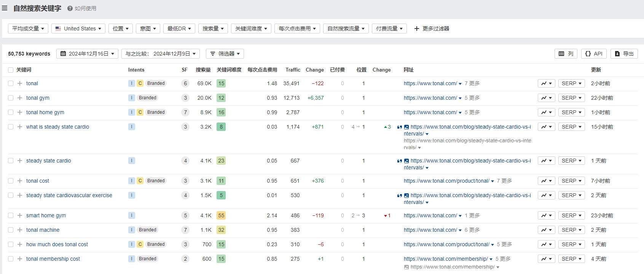Open trend chart for 'tonal machine' row
644x274 pixels.
tap(547, 230)
